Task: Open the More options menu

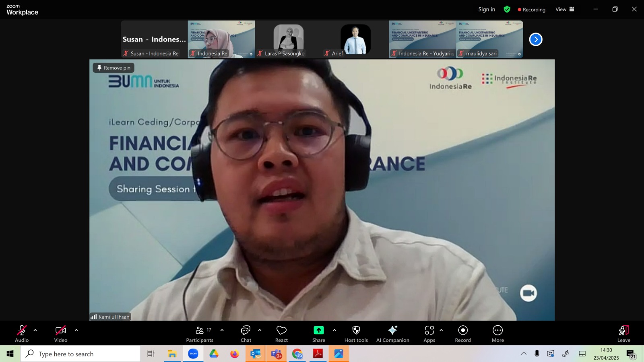Action: coord(498,333)
